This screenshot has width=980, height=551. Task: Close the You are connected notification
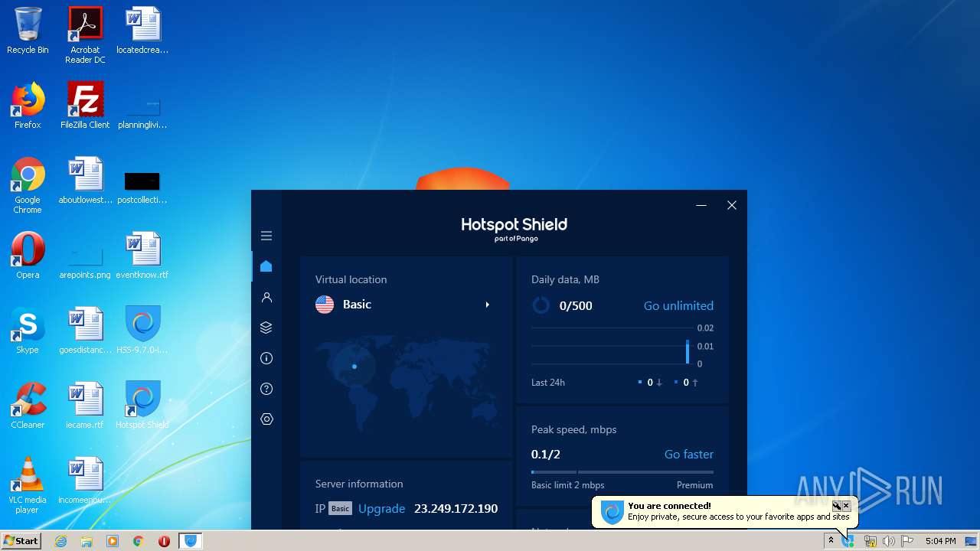[x=846, y=506]
